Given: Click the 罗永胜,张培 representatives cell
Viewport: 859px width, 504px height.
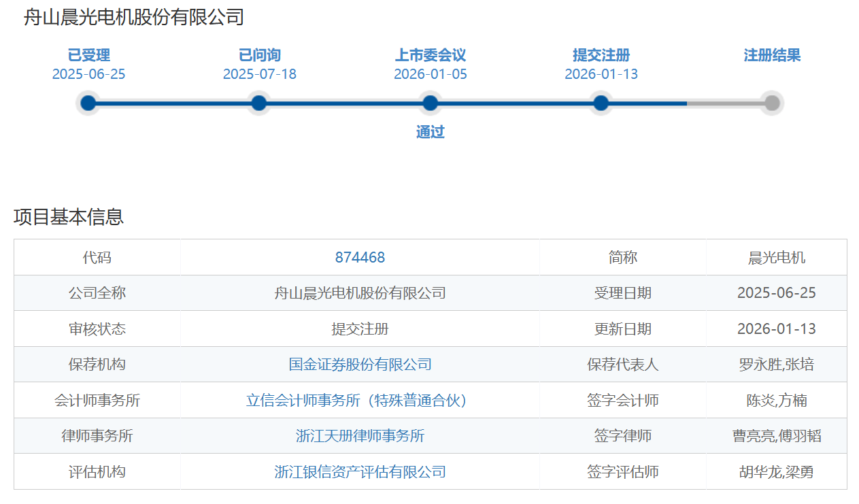Looking at the screenshot, I should click(x=777, y=365).
